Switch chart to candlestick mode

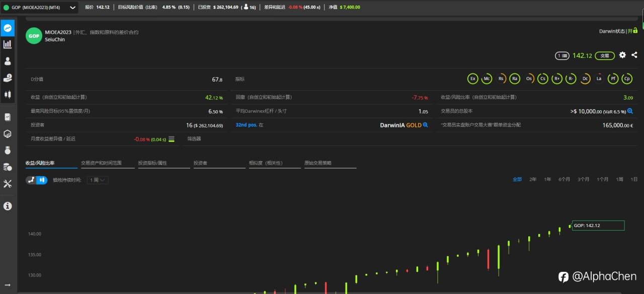[42, 180]
